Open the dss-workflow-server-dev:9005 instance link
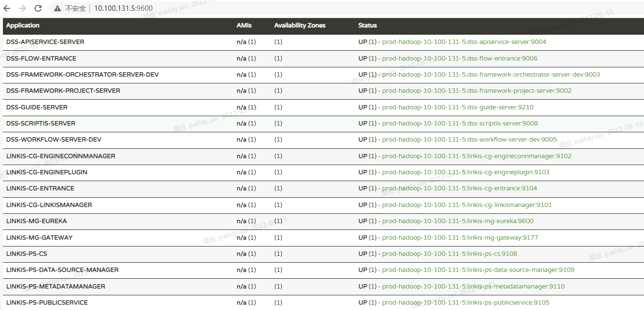The height and width of the screenshot is (310, 644). tap(469, 140)
